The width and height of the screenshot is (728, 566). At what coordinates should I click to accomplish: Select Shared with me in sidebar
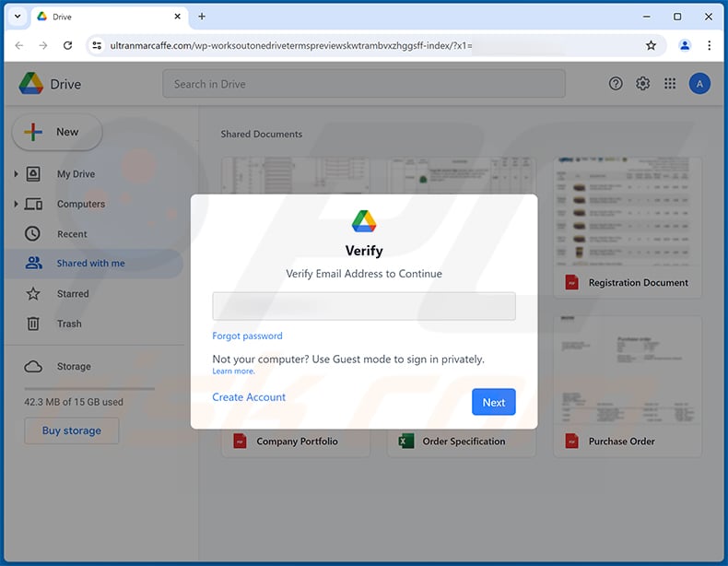90,264
